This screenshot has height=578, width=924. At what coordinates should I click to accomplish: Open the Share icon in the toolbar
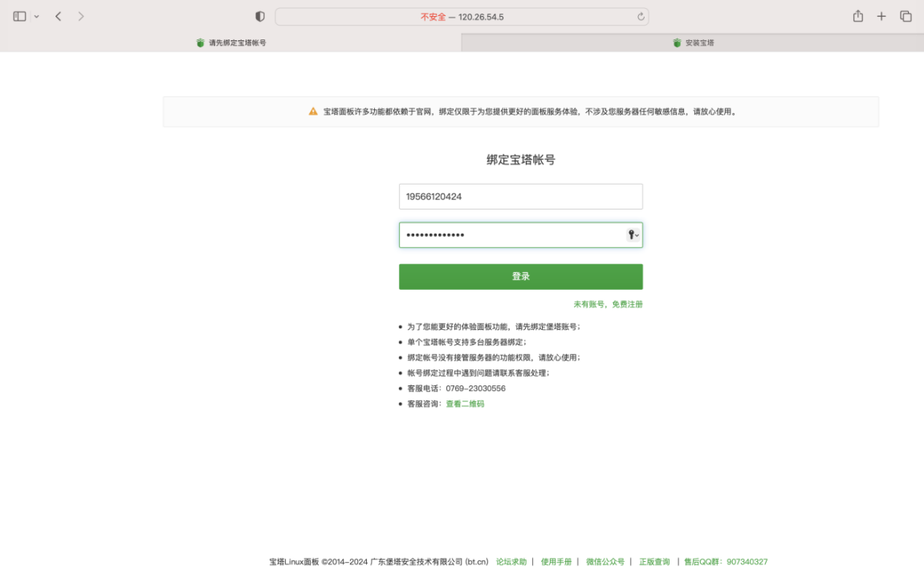click(x=858, y=16)
